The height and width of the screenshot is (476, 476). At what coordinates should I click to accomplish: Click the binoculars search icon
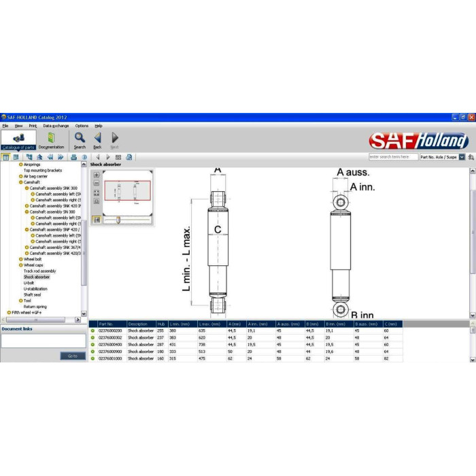(x=471, y=157)
